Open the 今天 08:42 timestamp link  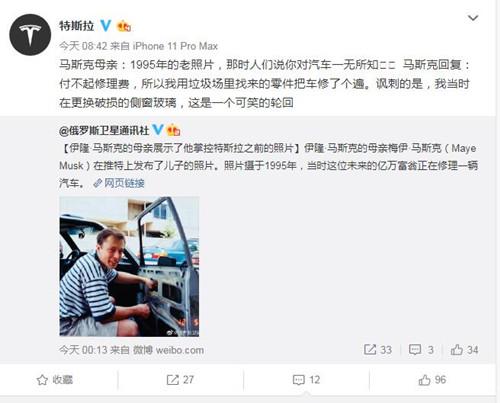[x=83, y=46]
